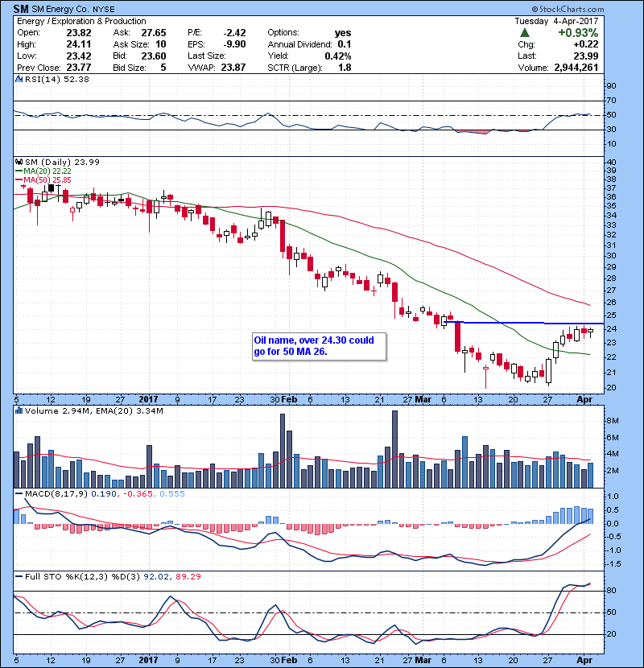Viewport: 644px width, 668px height.
Task: Click the High value 24.11
Action: 79,44
